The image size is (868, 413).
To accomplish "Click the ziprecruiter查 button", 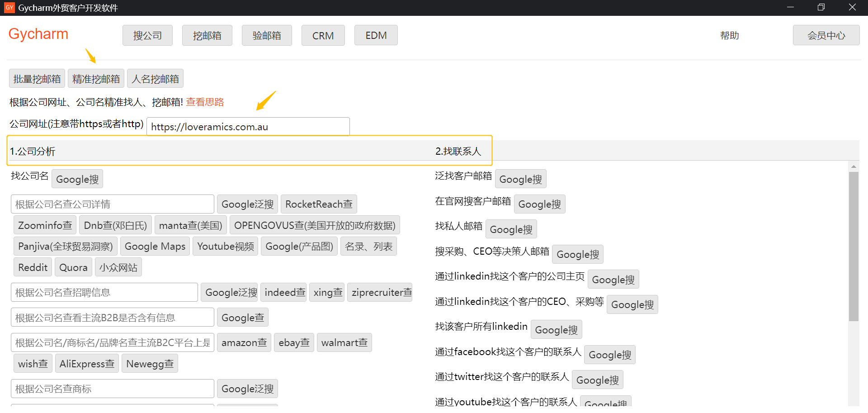I will click(x=380, y=293).
